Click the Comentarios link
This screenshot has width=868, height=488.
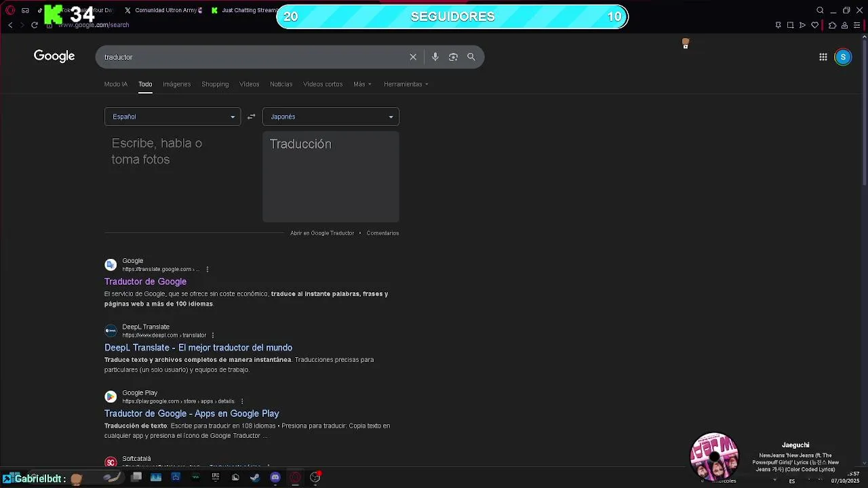[x=382, y=233]
